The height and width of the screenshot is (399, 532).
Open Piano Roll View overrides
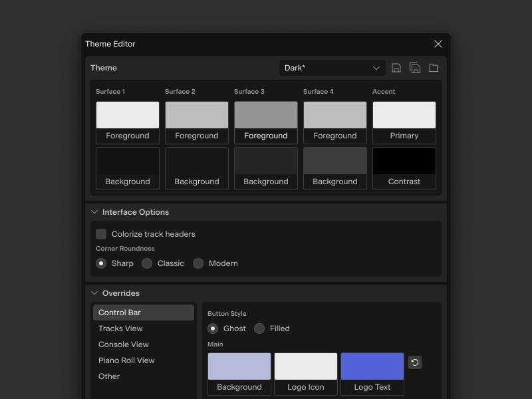click(x=144, y=360)
